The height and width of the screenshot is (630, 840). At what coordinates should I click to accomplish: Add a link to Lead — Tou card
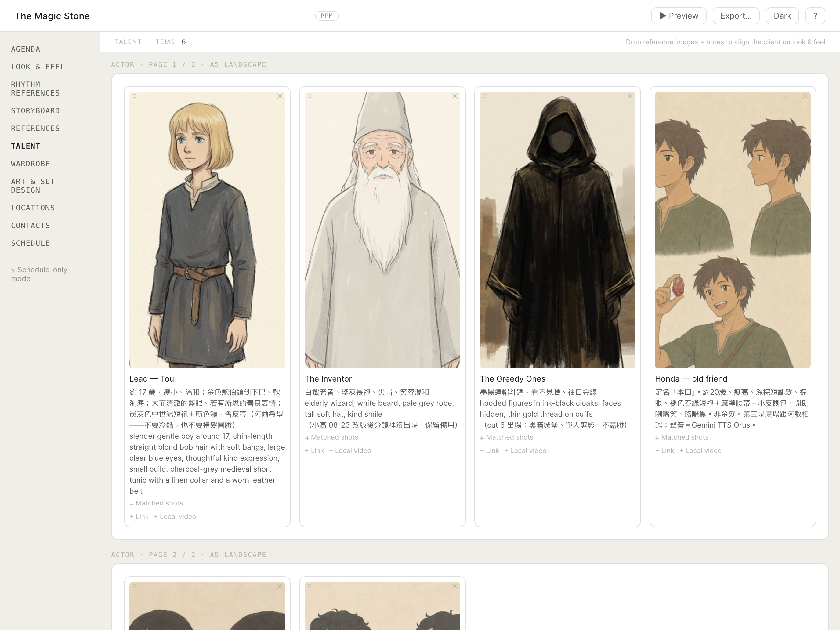tap(139, 517)
